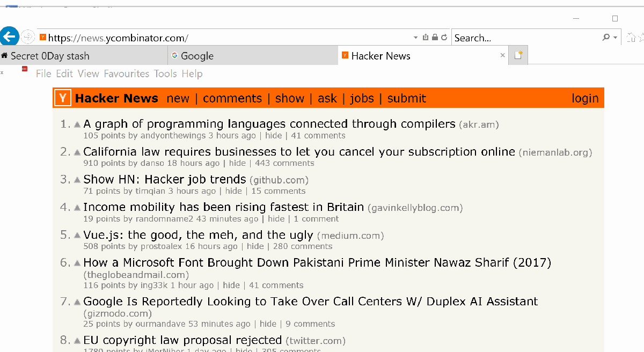Expand the address bar URL dropdown arrow
The height and width of the screenshot is (352, 644).
[x=415, y=38]
